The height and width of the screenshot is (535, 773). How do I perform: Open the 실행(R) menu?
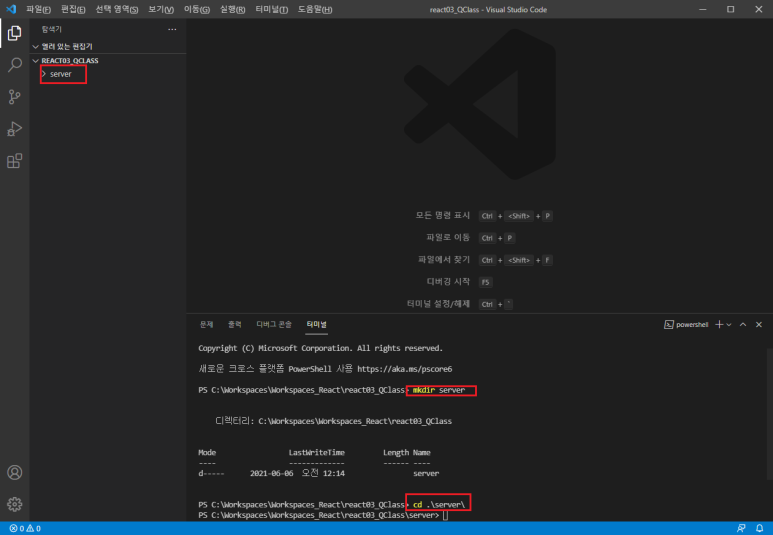click(x=232, y=9)
